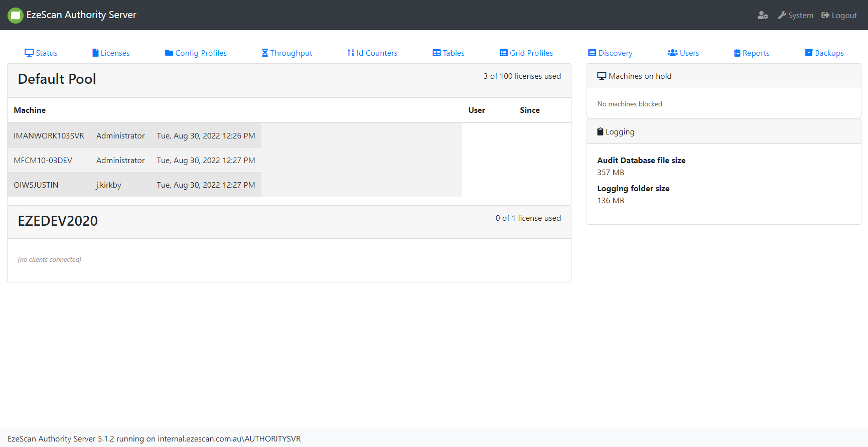Click the wrench icon next to System
This screenshot has width=868, height=447.
point(782,16)
